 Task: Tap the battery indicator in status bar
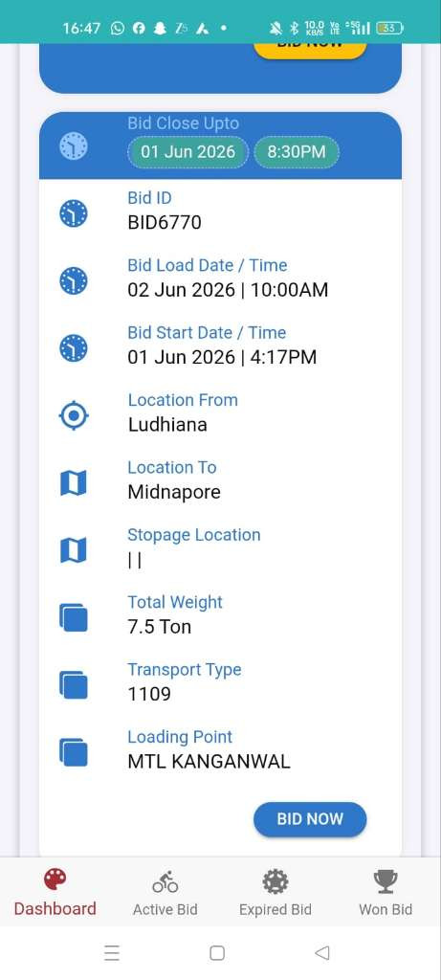[389, 28]
